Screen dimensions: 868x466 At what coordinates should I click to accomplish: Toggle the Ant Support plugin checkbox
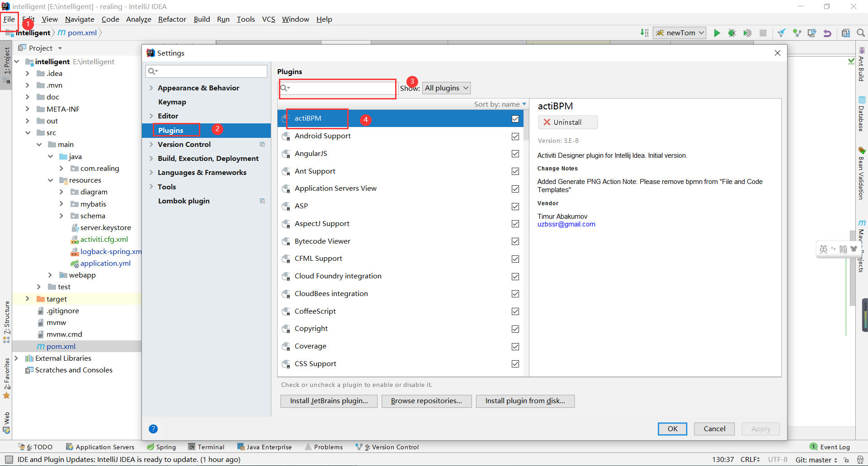[515, 171]
